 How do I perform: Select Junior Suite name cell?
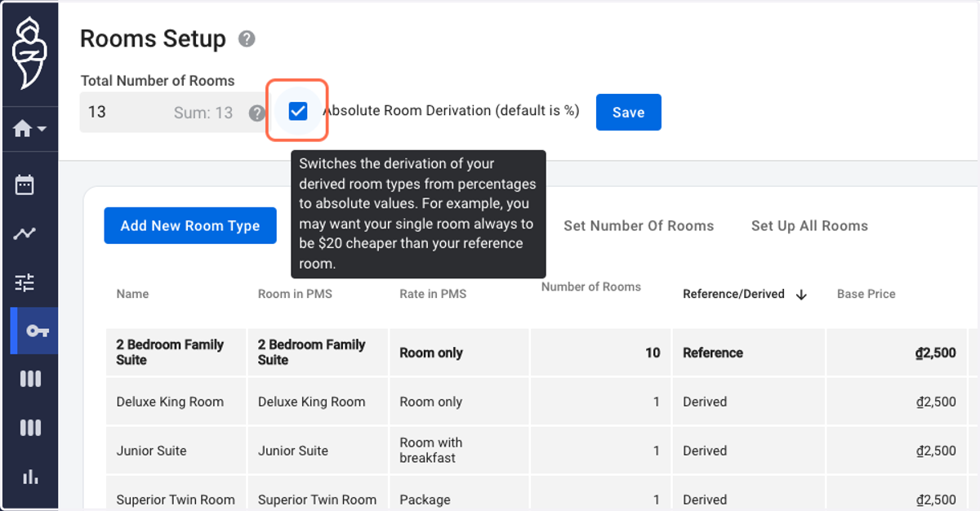point(176,451)
